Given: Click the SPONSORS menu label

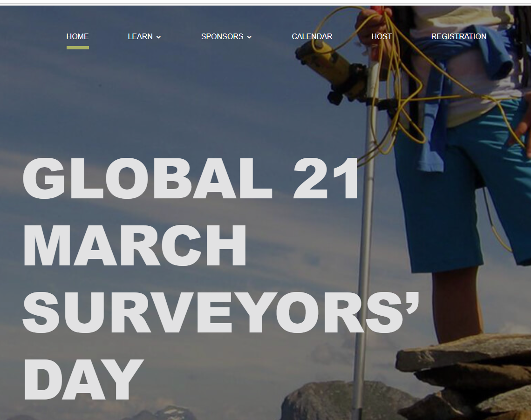Looking at the screenshot, I should point(222,36).
